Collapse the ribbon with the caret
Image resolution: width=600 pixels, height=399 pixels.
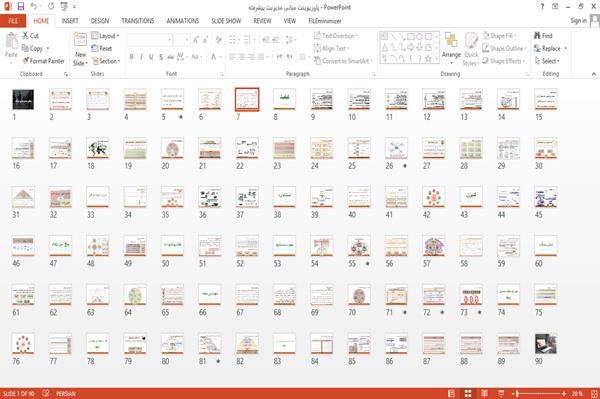[593, 74]
